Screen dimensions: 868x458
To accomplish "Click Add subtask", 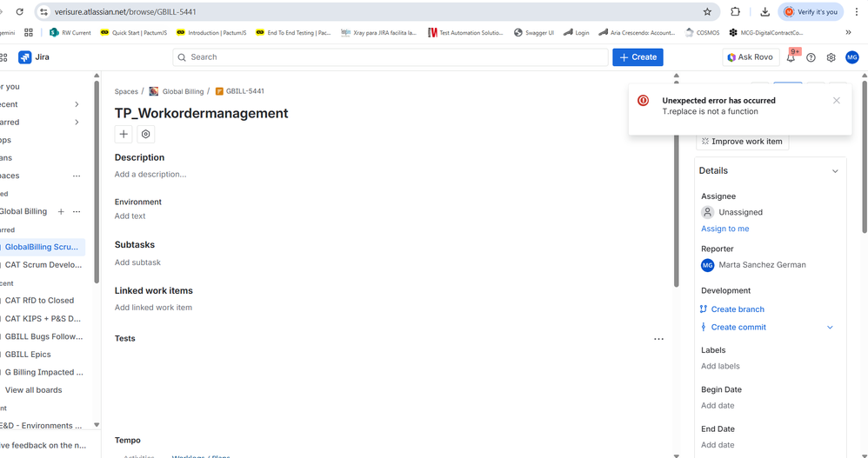I will click(137, 262).
